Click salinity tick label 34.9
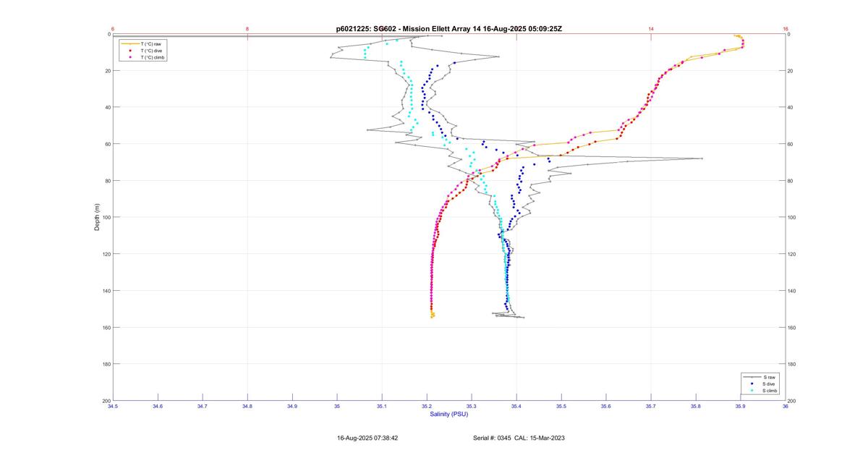Viewport: 868px width, 450px height. [292, 407]
